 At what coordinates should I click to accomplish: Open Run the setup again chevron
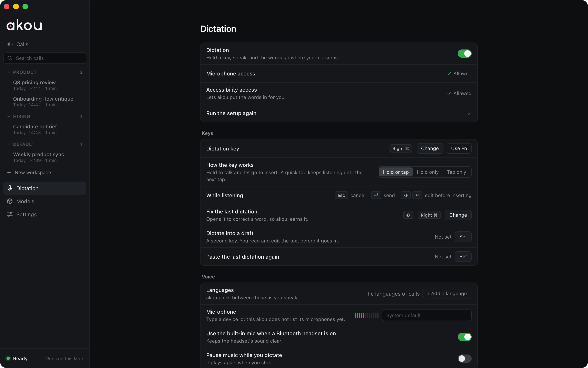[x=469, y=113]
